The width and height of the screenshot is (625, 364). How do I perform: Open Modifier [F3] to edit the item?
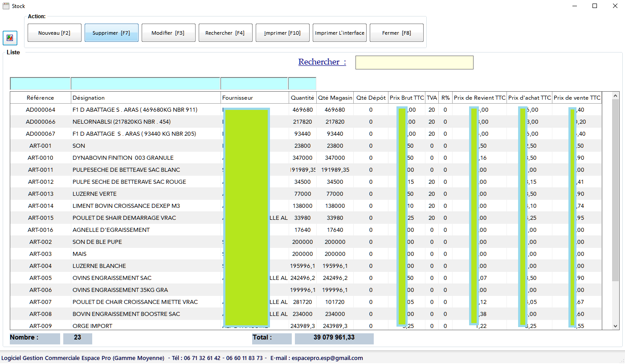[168, 33]
